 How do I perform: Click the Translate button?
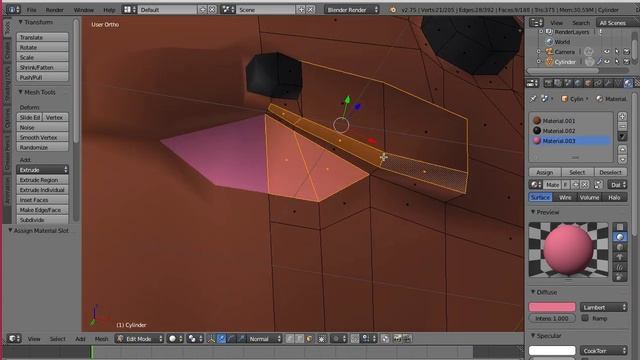tap(42, 37)
